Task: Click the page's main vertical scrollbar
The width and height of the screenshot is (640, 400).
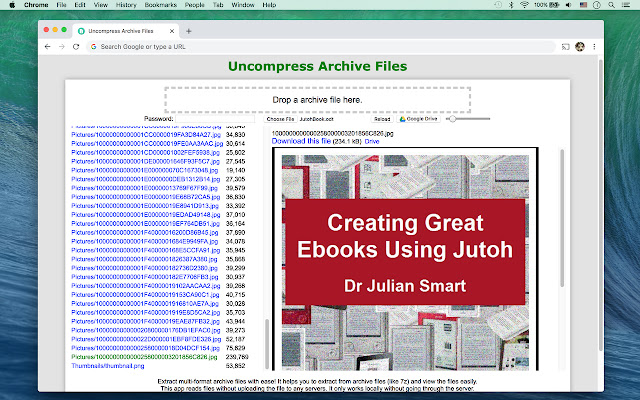Action: click(x=600, y=205)
